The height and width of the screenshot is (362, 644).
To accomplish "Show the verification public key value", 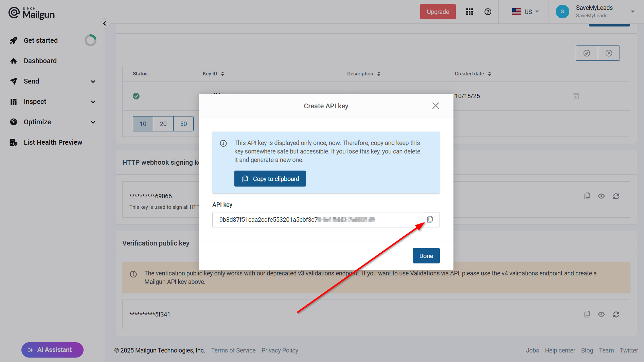I will [x=601, y=314].
